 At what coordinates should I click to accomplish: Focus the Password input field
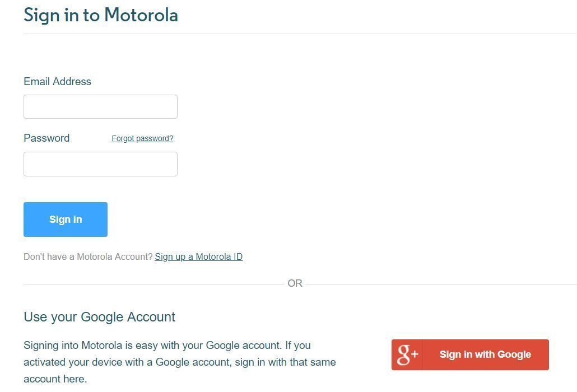point(100,164)
